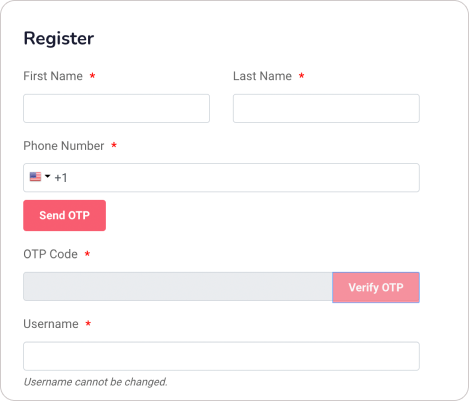Expand the country code dropdown arrow
This screenshot has height=401, width=469.
(x=48, y=176)
